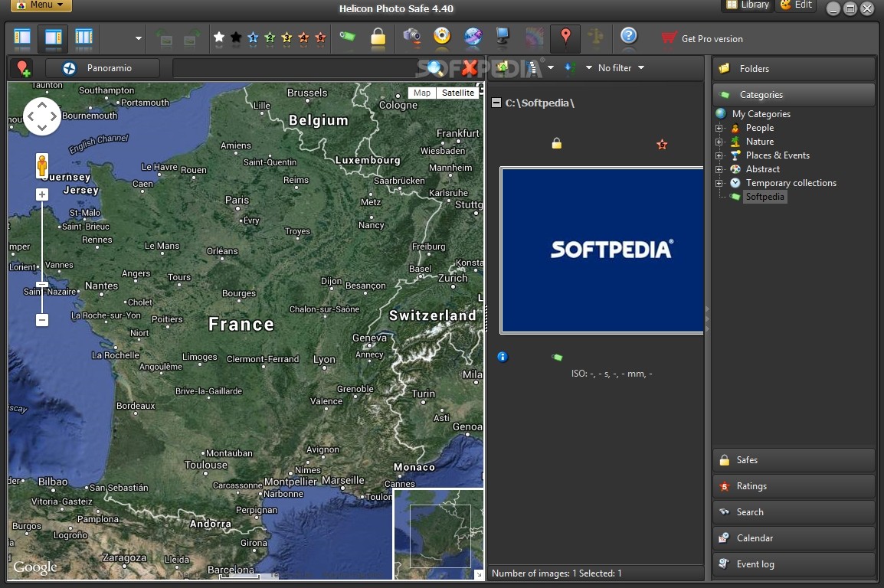
Task: Select the Street View pegman icon
Action: pyautogui.click(x=42, y=165)
